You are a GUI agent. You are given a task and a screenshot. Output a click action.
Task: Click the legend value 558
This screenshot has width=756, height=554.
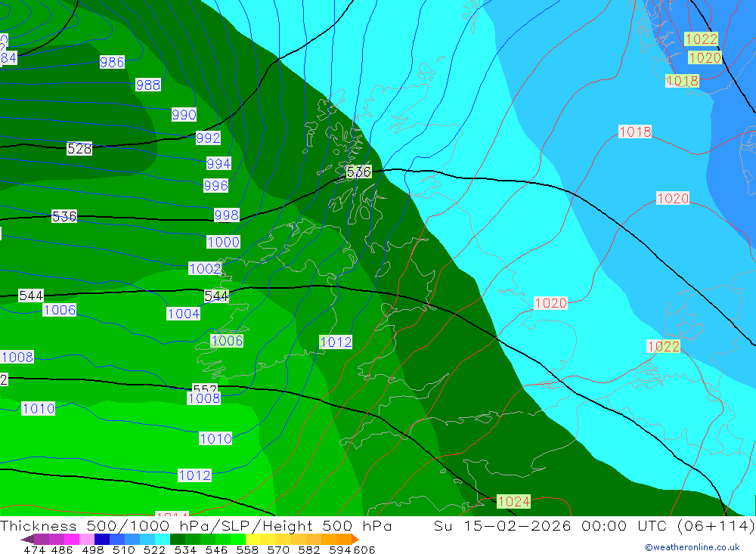coord(247,550)
